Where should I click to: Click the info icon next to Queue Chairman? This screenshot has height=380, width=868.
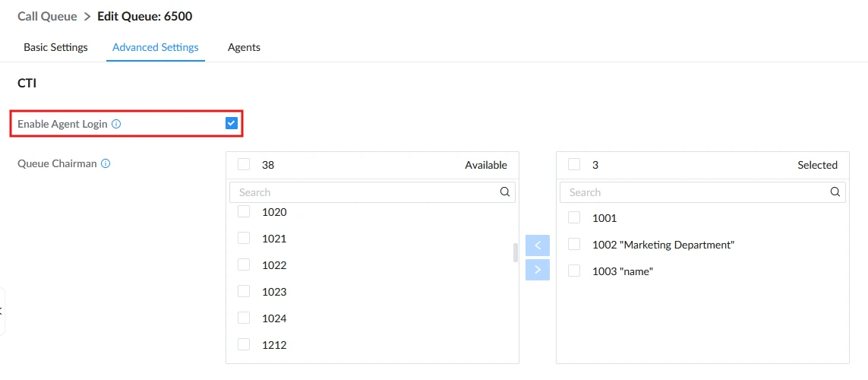pyautogui.click(x=106, y=164)
